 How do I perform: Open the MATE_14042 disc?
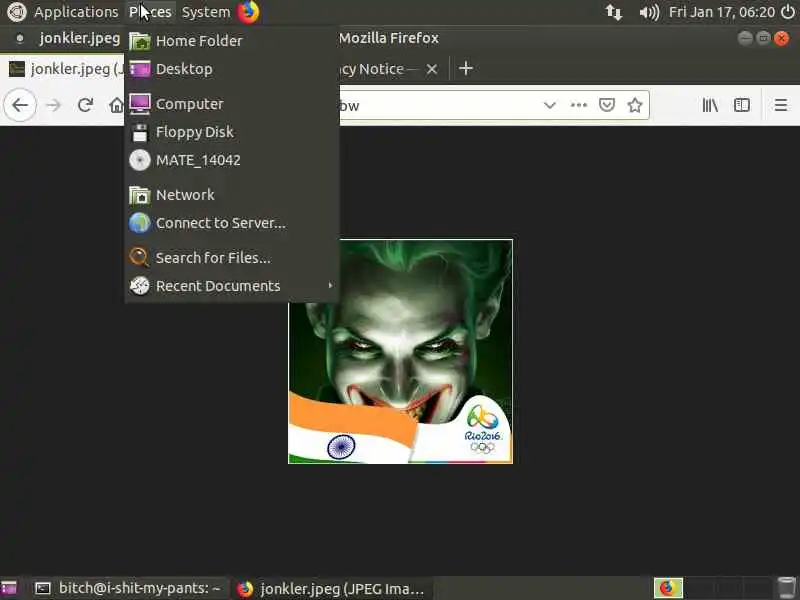click(232, 160)
